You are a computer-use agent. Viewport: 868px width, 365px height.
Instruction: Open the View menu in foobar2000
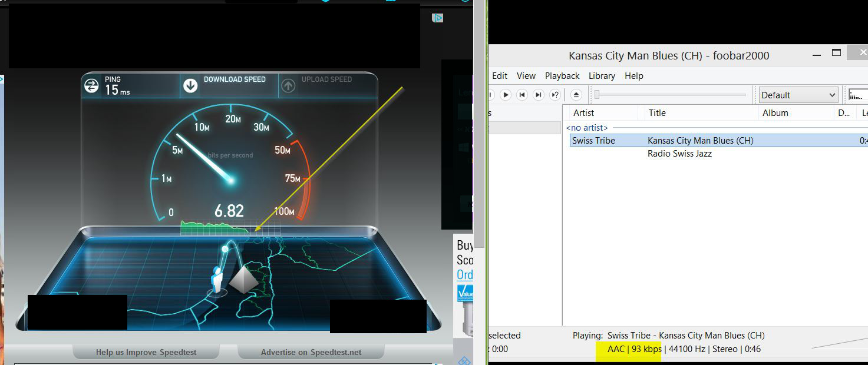pyautogui.click(x=526, y=76)
